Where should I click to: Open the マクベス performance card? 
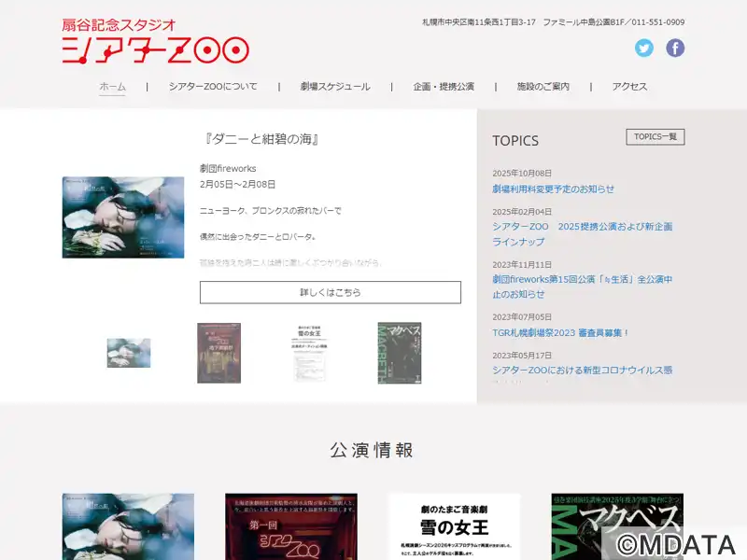pos(617,526)
